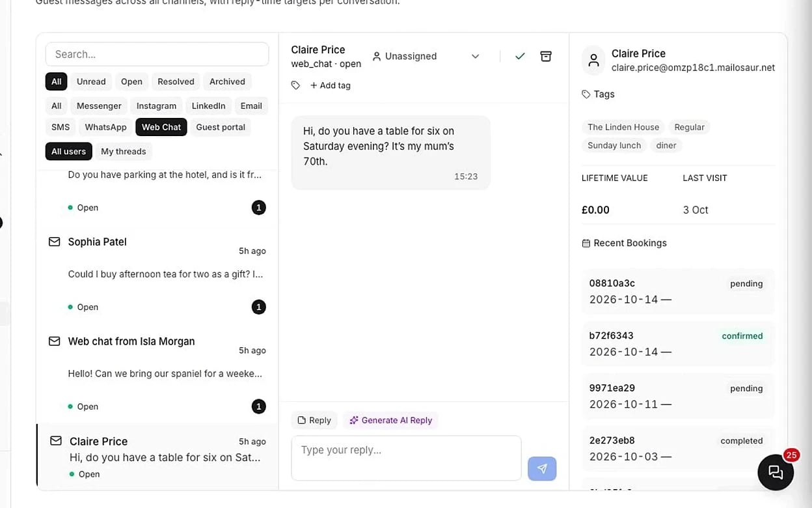Click The Linden House tag
Screen dimensions: 812x508
click(x=623, y=127)
